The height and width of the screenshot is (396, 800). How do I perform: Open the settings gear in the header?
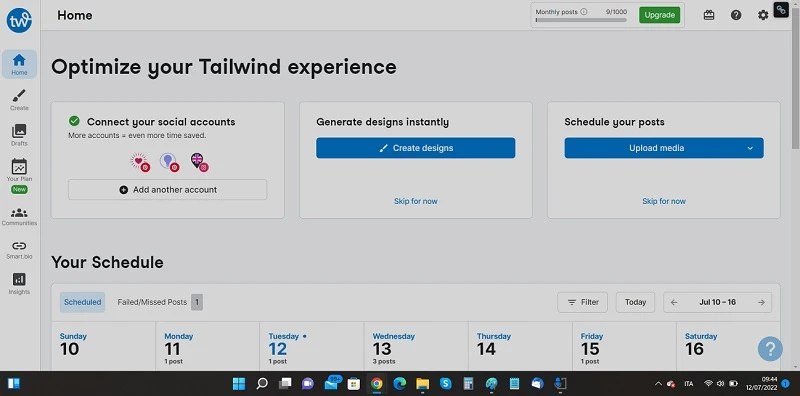pyautogui.click(x=763, y=15)
